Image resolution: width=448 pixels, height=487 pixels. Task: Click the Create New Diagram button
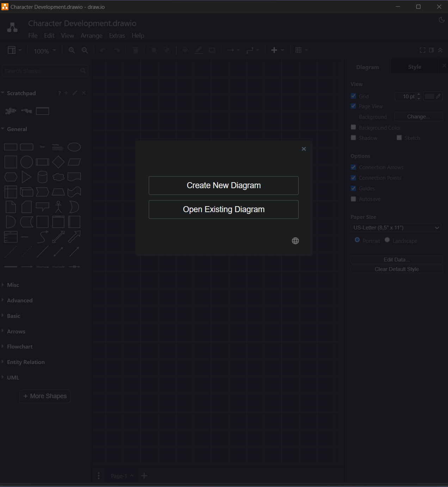223,185
